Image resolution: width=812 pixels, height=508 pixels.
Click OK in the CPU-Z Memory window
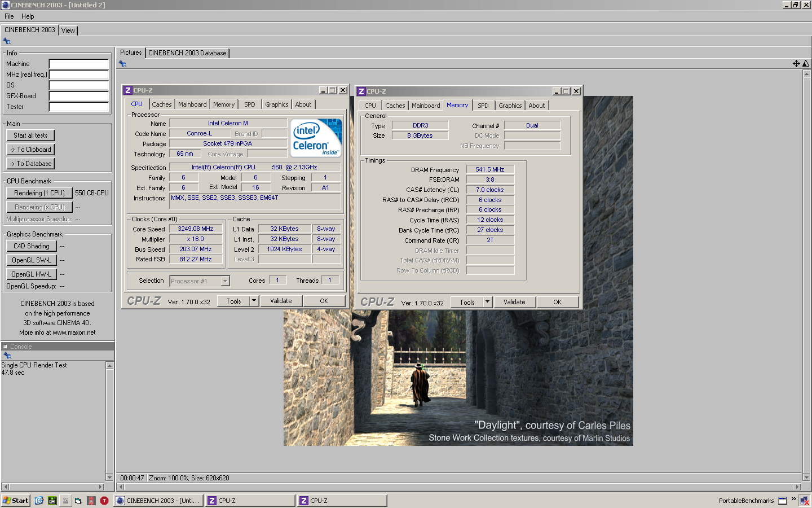557,302
